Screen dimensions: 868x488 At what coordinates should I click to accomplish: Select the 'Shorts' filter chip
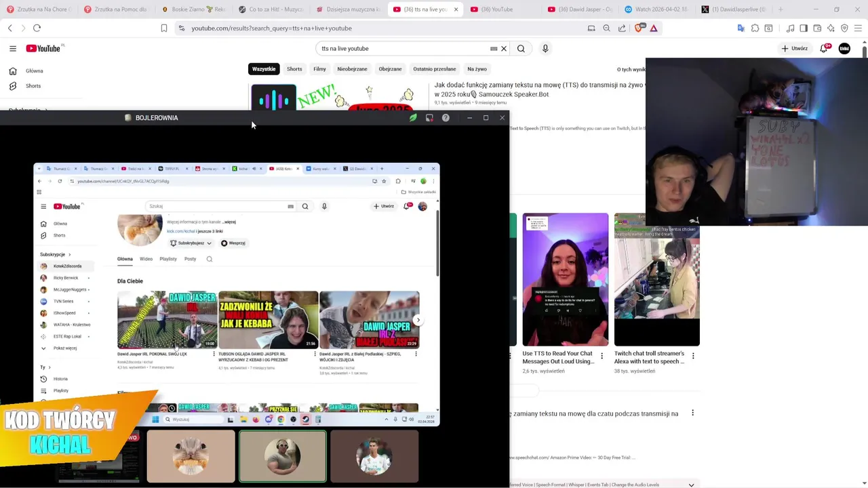click(294, 68)
